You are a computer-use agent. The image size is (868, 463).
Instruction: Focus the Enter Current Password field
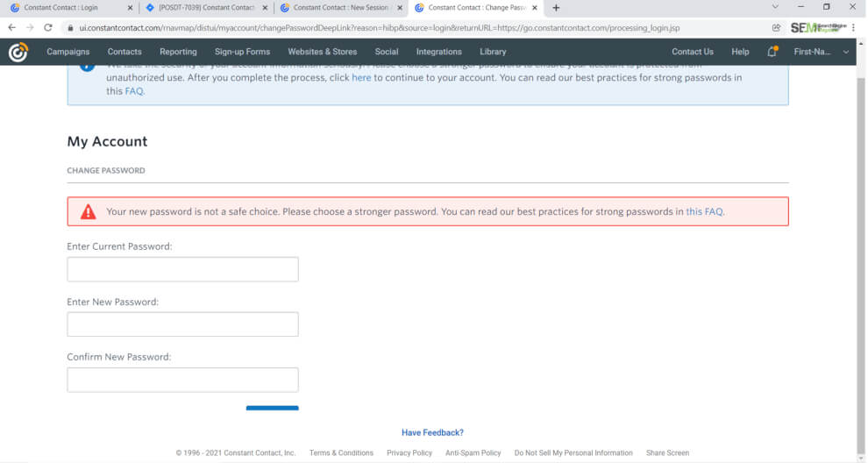(x=182, y=269)
